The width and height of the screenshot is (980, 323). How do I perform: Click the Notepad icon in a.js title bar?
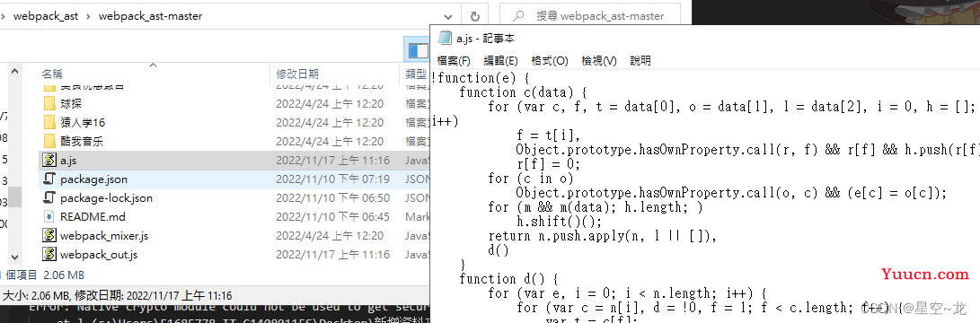[445, 38]
